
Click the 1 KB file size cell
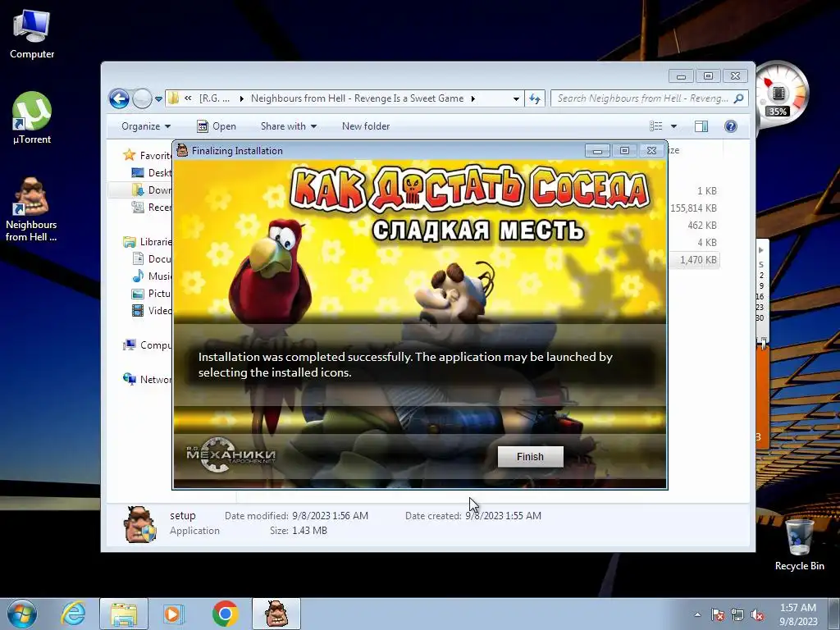706,190
